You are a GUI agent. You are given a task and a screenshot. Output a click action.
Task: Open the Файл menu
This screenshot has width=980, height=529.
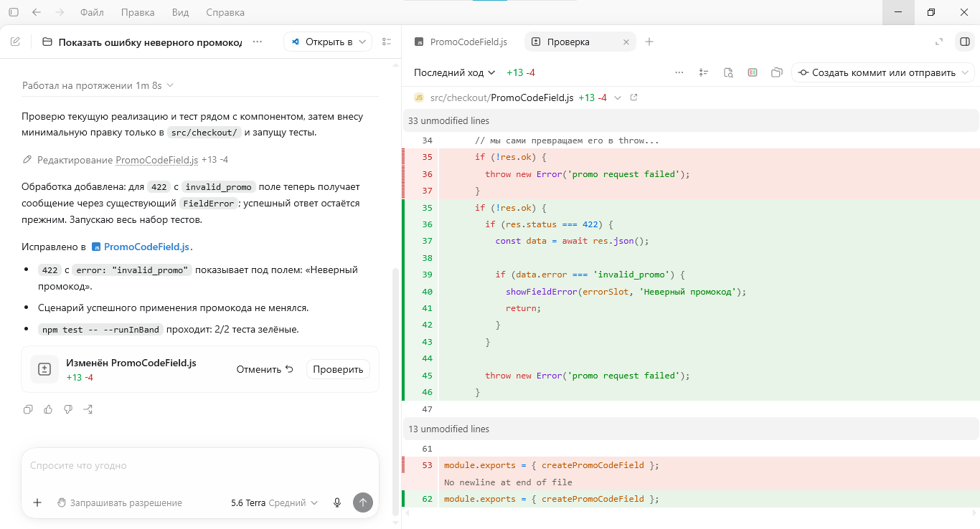pyautogui.click(x=92, y=12)
